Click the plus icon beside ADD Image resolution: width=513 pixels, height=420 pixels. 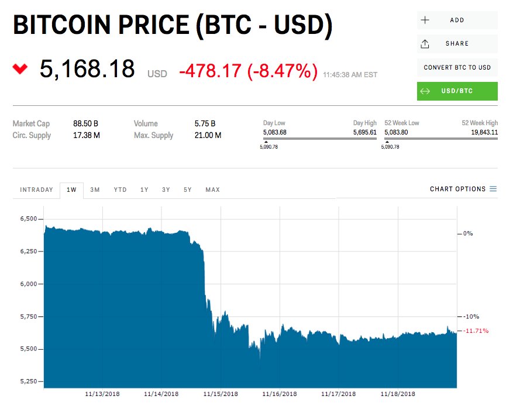click(425, 20)
